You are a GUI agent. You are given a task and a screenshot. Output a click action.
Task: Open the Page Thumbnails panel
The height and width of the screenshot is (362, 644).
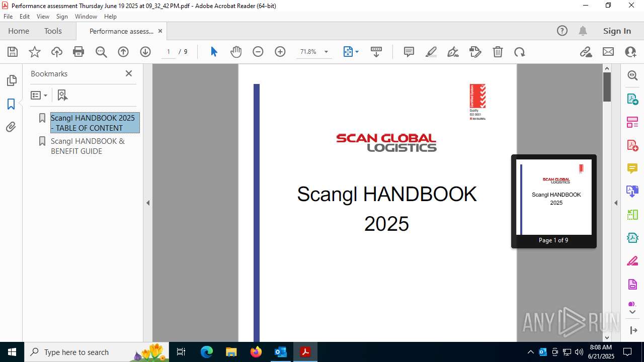tap(11, 80)
